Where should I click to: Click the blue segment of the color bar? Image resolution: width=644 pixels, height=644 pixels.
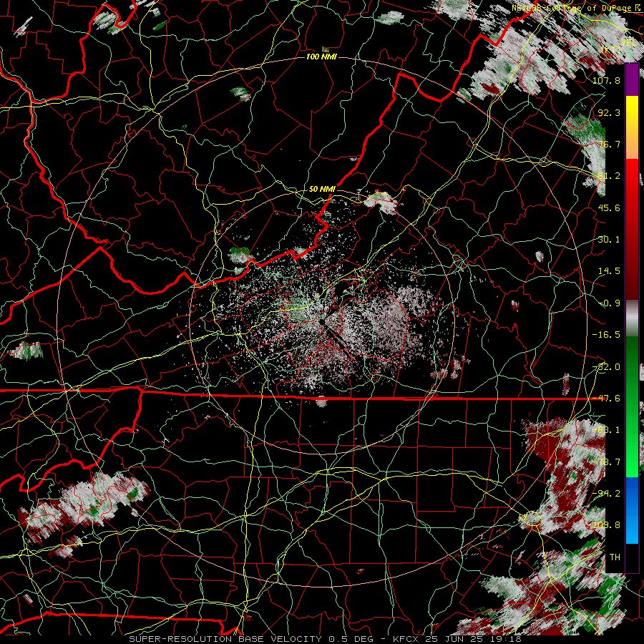point(632,510)
